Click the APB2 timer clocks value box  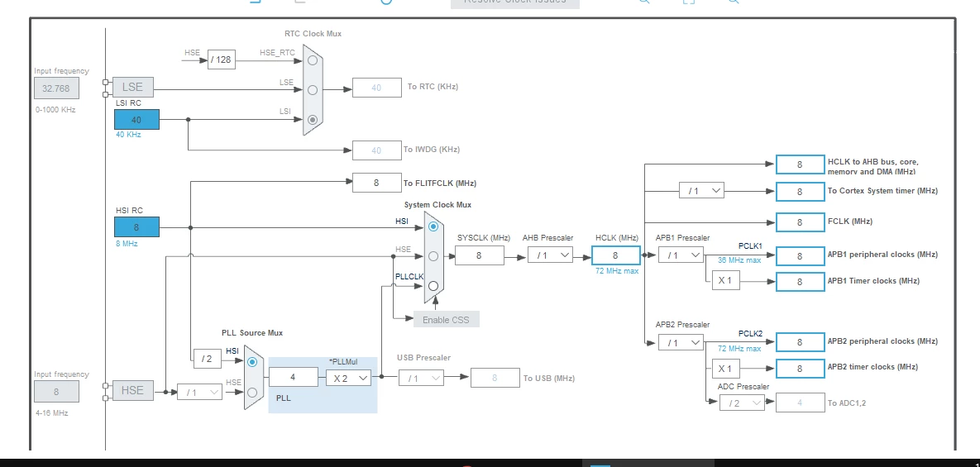pyautogui.click(x=800, y=369)
